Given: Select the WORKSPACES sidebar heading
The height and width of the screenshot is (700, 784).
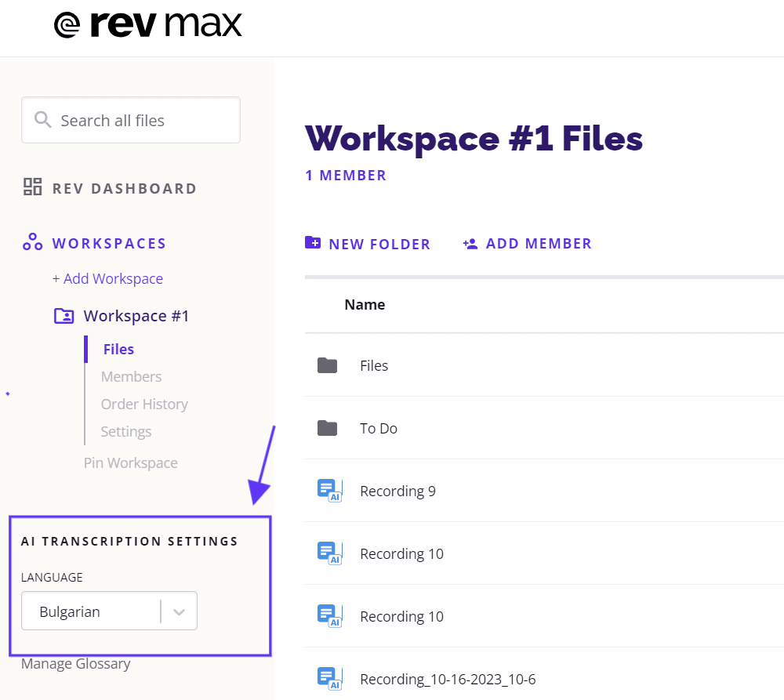Looking at the screenshot, I should coord(109,244).
